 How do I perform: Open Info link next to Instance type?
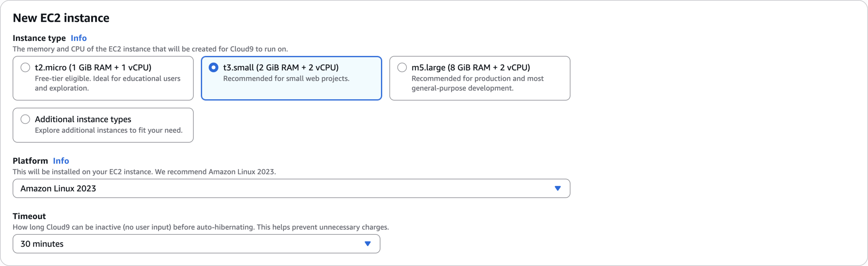pos(79,38)
